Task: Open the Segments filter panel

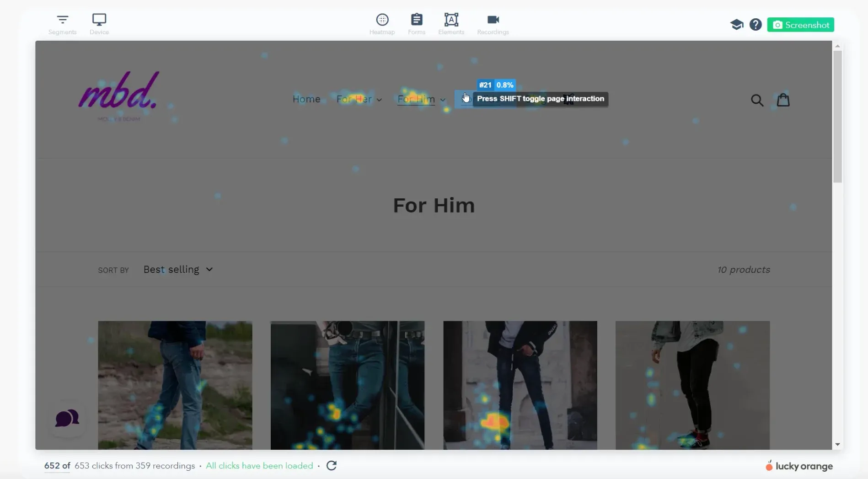Action: coord(62,24)
